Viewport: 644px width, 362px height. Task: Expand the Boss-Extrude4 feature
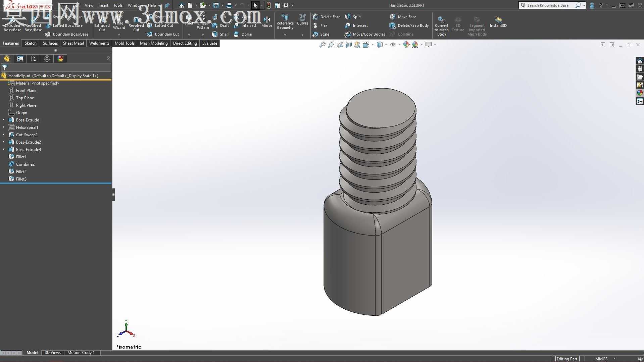pyautogui.click(x=3, y=149)
